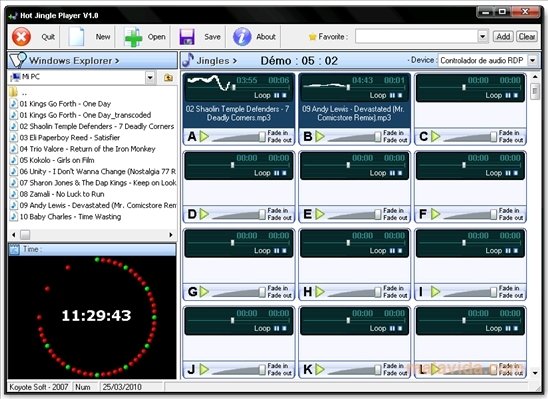
Task: Pause the Andy Lewis Devastated jingle
Action: [392, 95]
